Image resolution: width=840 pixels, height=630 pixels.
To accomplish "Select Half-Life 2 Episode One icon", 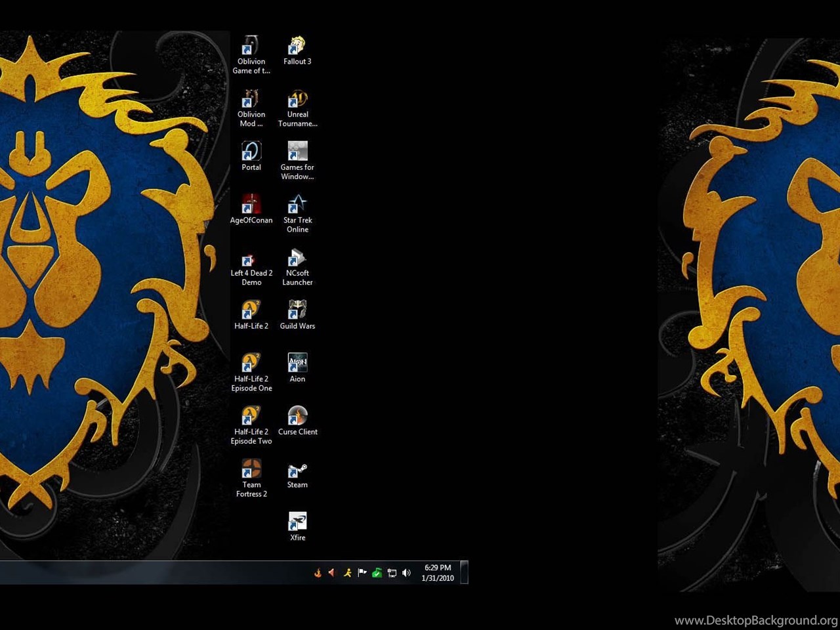I will pos(251,373).
